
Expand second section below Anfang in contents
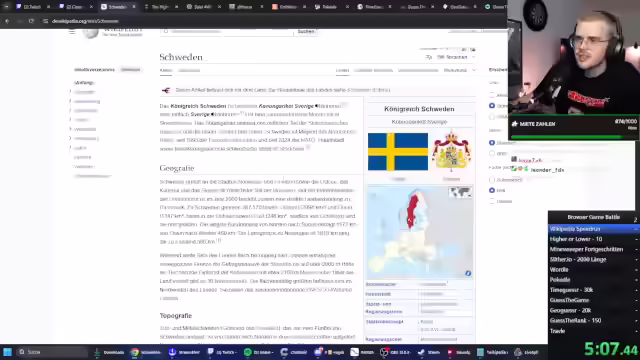(70, 101)
